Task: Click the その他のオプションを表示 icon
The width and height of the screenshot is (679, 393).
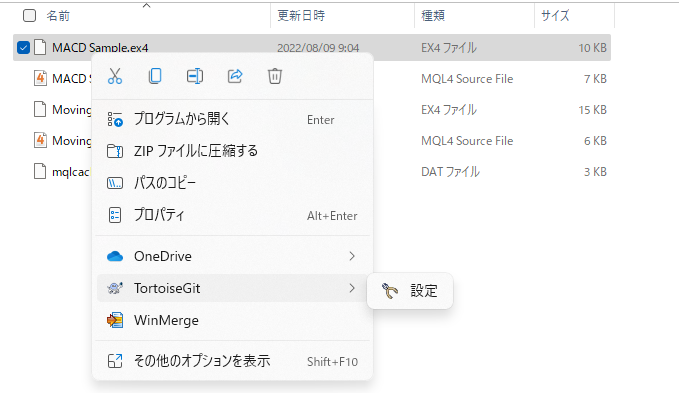Action: [x=115, y=361]
